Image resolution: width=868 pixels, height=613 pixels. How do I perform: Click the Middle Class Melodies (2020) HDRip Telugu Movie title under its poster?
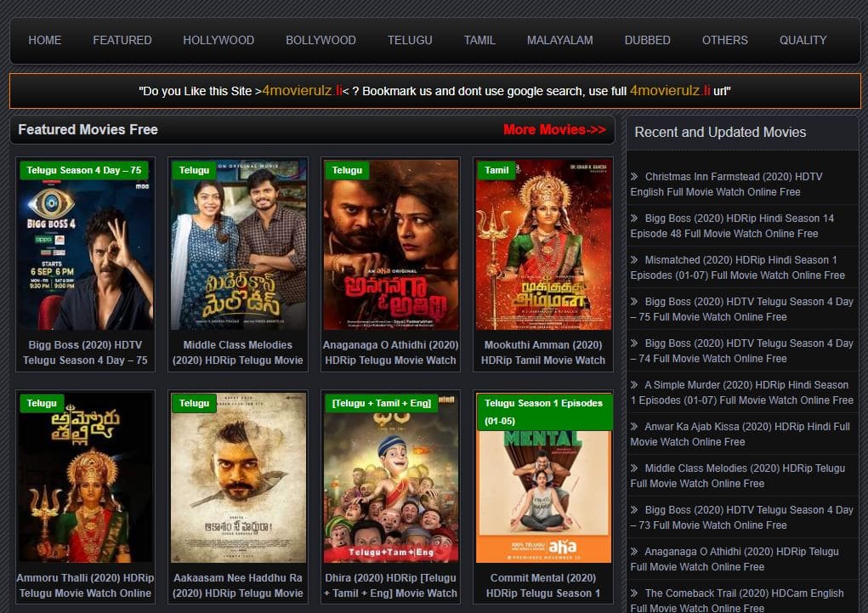coord(238,352)
